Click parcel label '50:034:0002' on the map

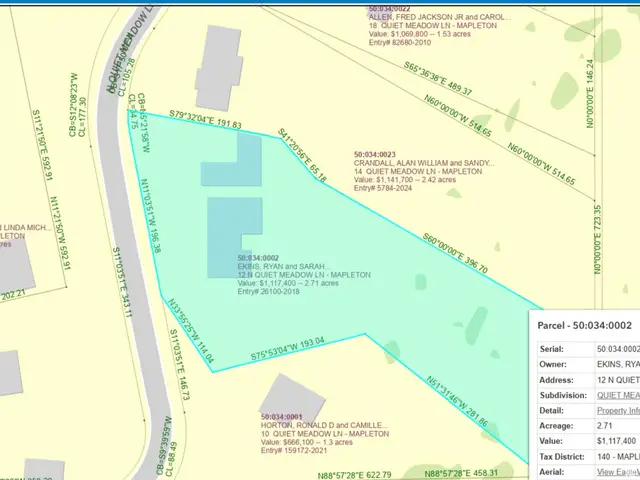tap(258, 258)
